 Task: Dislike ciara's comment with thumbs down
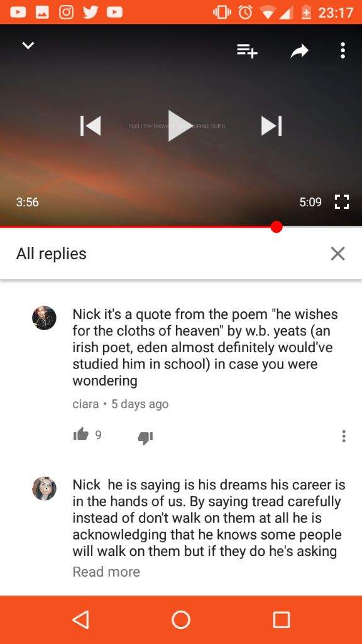click(x=145, y=438)
